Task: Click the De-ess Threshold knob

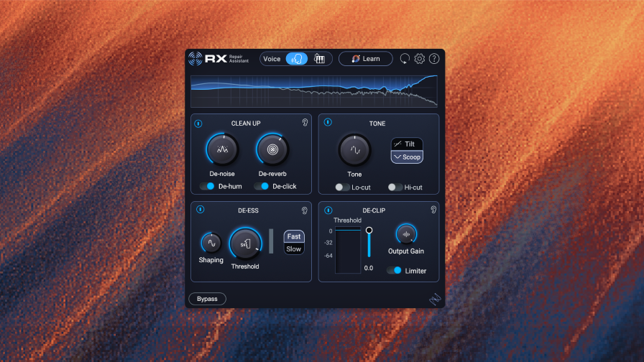Action: coord(245,243)
